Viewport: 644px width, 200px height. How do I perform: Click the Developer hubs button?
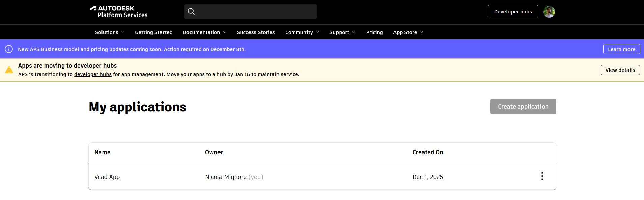[x=513, y=12]
